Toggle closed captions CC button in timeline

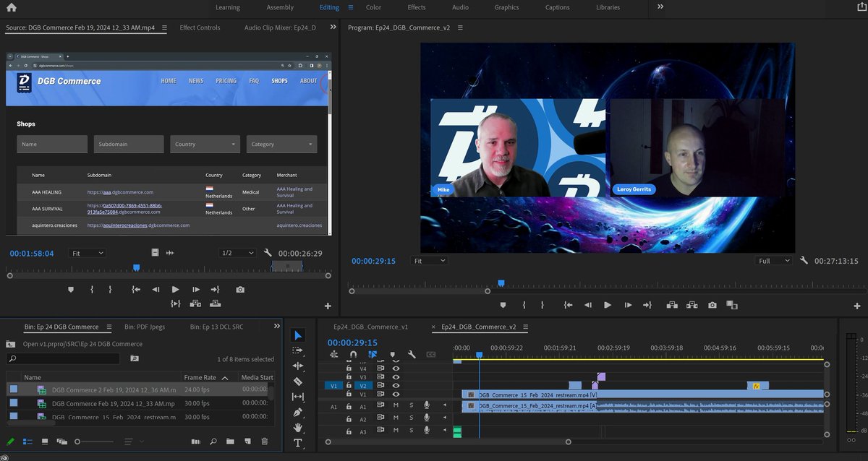[x=431, y=355]
